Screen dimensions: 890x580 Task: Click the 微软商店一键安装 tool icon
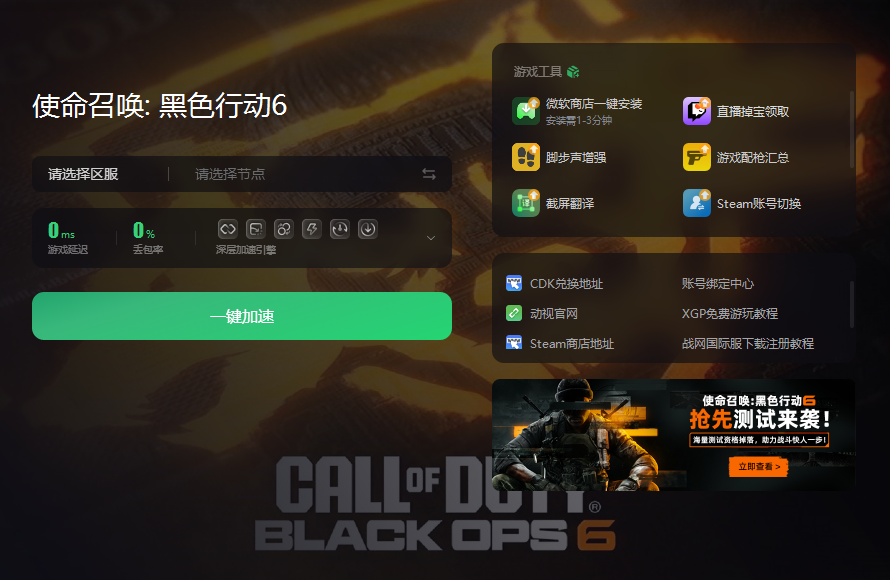tap(526, 111)
